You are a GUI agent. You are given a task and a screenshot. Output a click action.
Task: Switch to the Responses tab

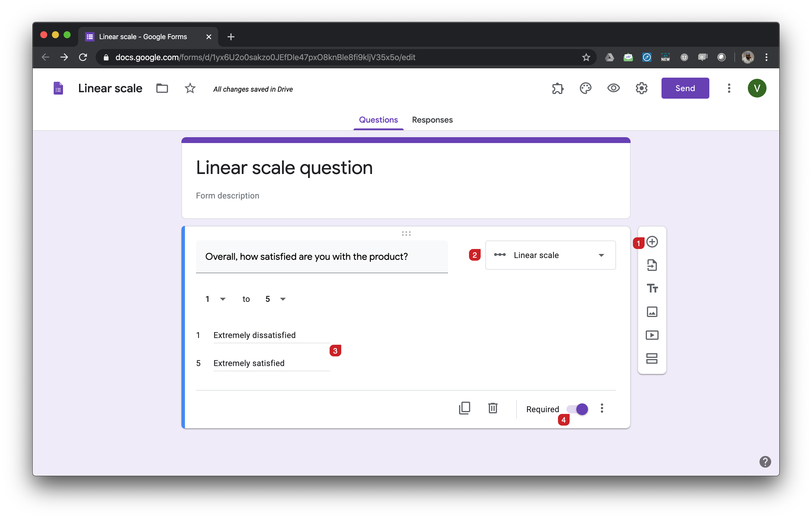[x=432, y=120]
